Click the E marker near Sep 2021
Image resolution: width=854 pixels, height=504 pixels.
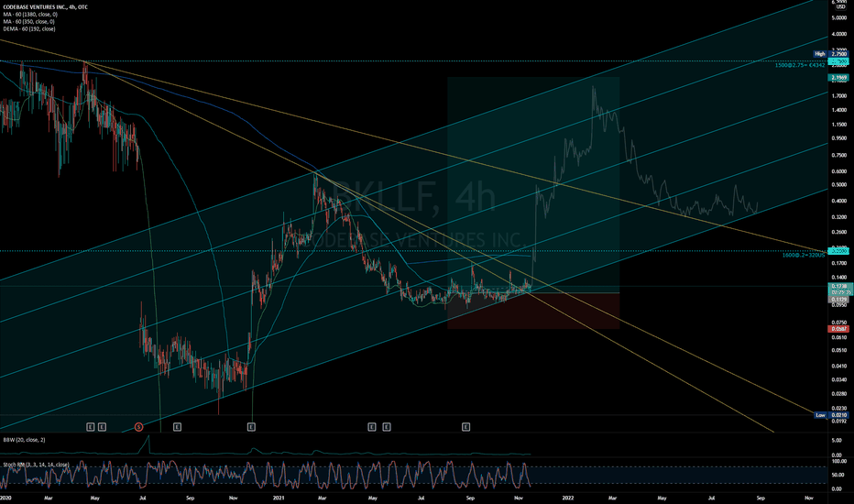465,427
